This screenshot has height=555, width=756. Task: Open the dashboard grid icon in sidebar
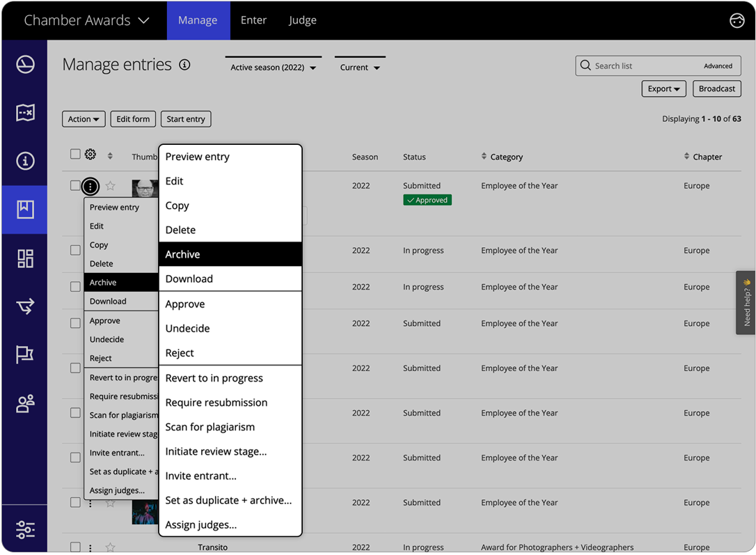tap(25, 258)
